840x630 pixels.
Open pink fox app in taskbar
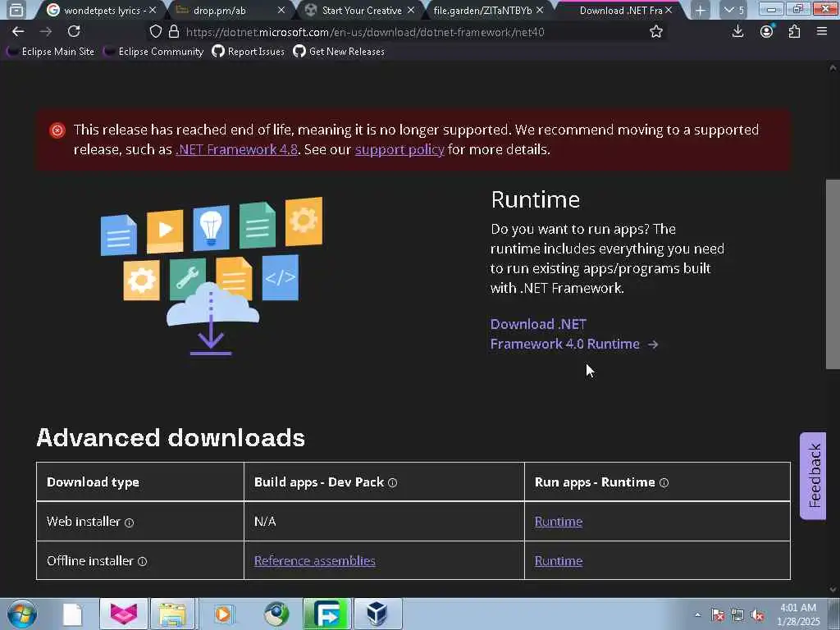coord(124,614)
